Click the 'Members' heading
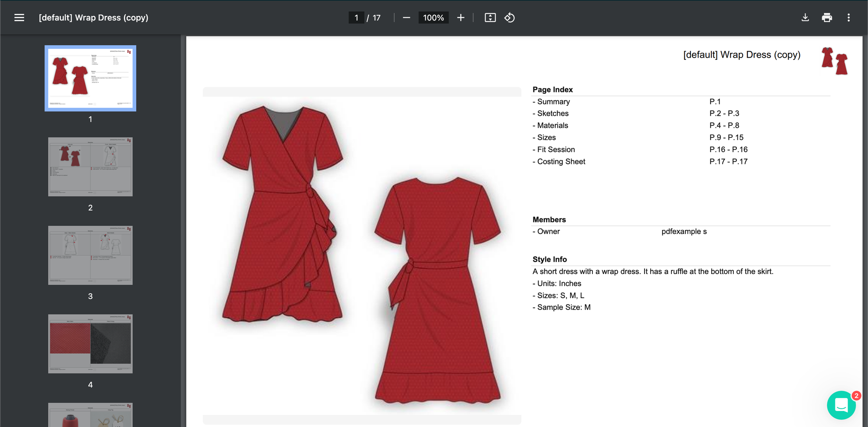Image resolution: width=868 pixels, height=427 pixels. click(549, 220)
